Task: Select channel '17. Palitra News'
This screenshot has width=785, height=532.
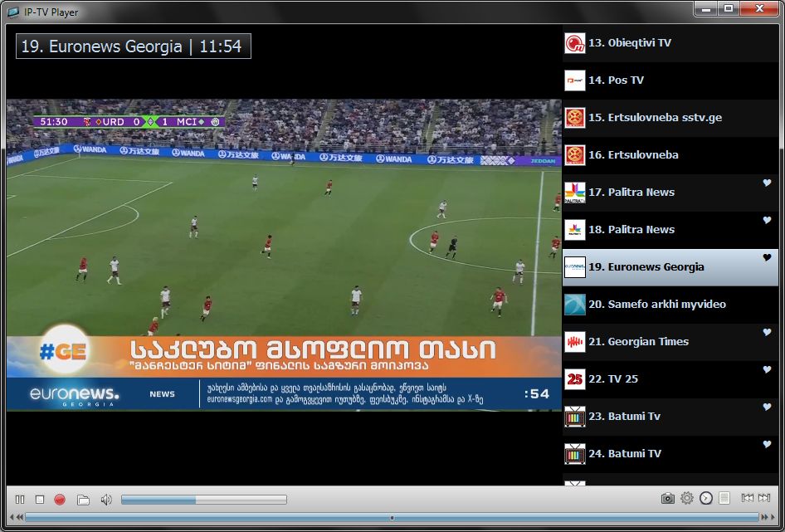Action: [670, 193]
